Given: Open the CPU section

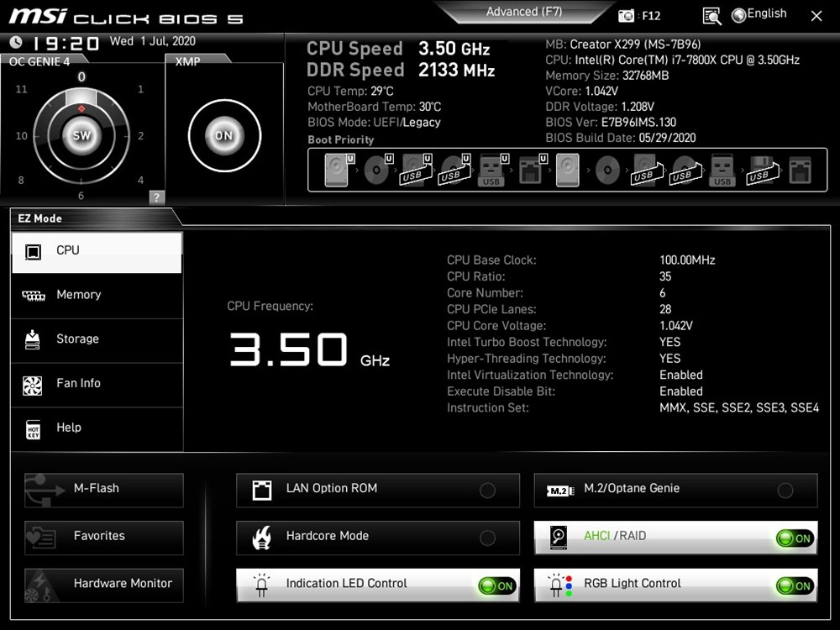Looking at the screenshot, I should click(97, 252).
